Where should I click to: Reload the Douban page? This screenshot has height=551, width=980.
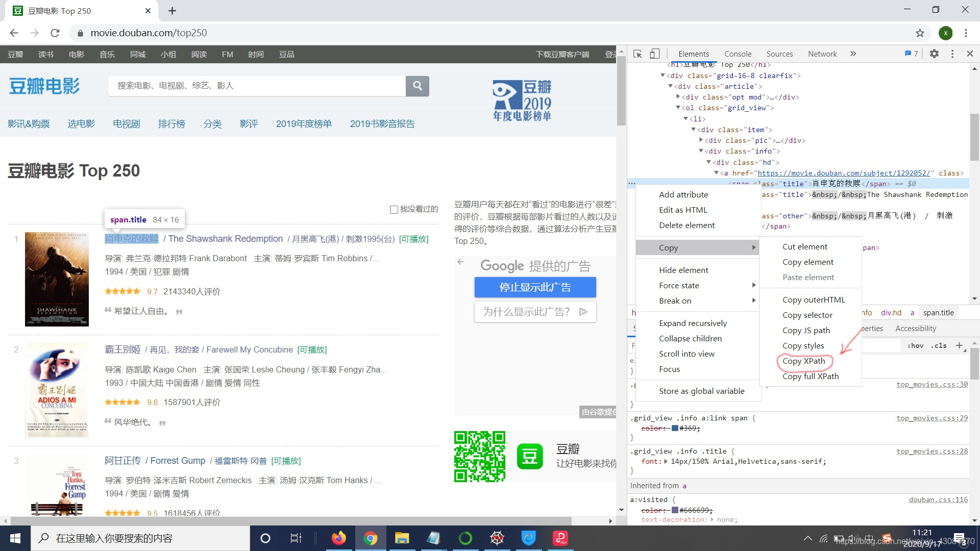click(55, 33)
